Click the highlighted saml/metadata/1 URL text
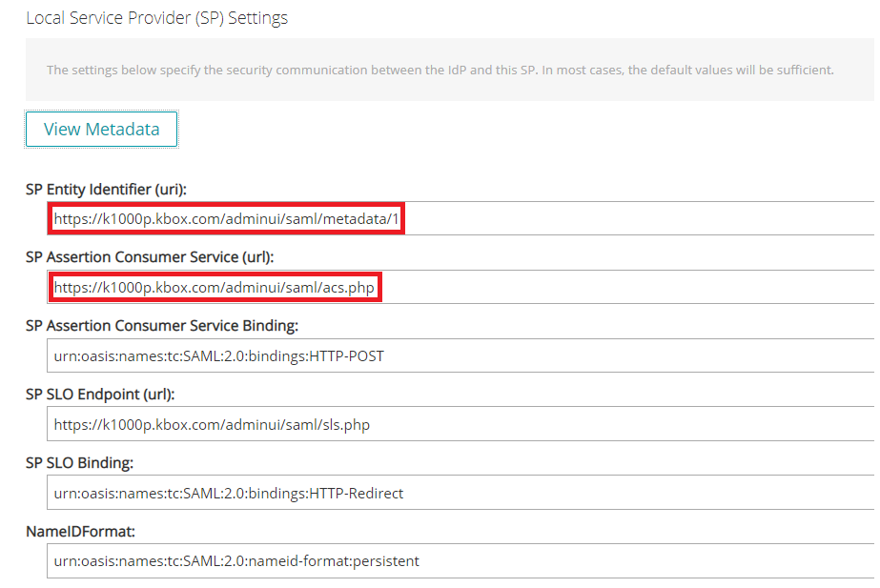Screen dimensions: 880x588 click(226, 219)
